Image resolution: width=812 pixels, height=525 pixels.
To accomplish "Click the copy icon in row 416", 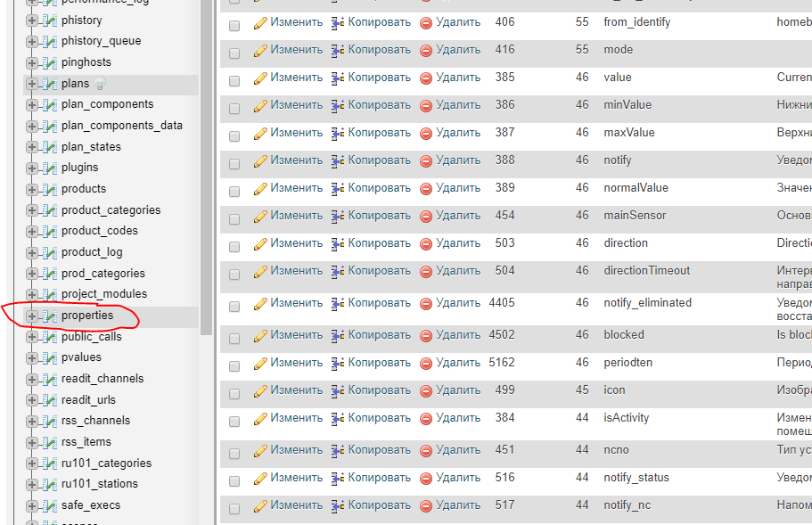I will click(x=338, y=50).
